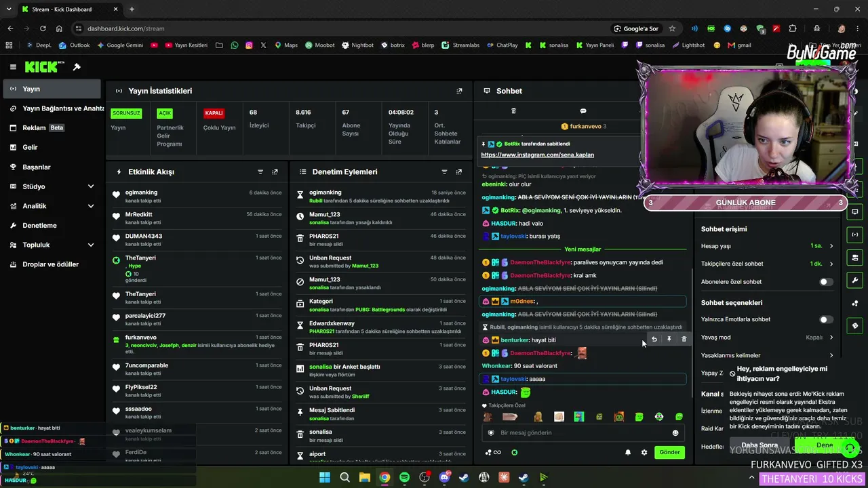868x488 pixels.
Task: Click the pin icon beside the Kick logo
Action: [x=77, y=67]
